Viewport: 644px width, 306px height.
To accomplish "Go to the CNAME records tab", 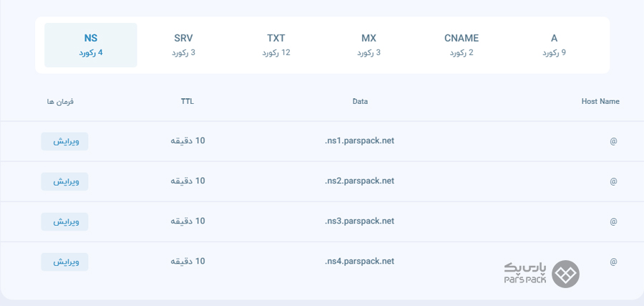I will click(462, 45).
